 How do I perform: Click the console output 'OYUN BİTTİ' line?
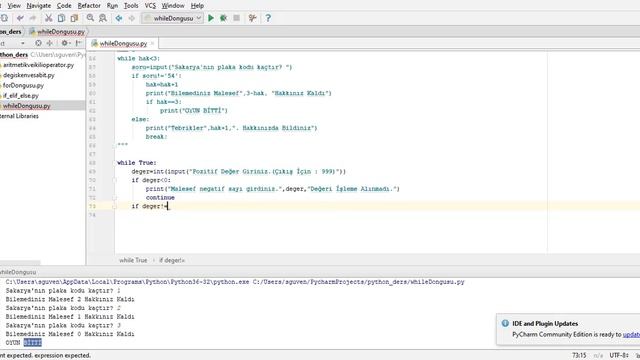(24, 342)
